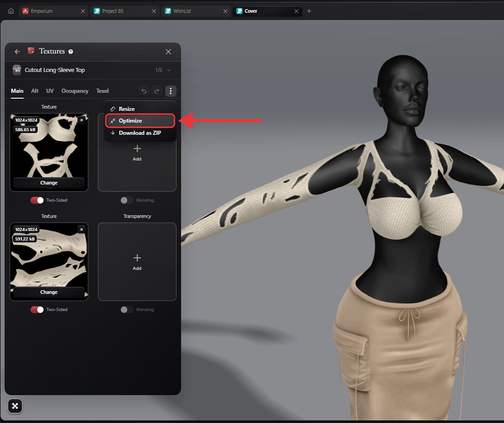This screenshot has height=423, width=504.
Task: Toggle Two-Sided for the second texture
Action: point(37,310)
